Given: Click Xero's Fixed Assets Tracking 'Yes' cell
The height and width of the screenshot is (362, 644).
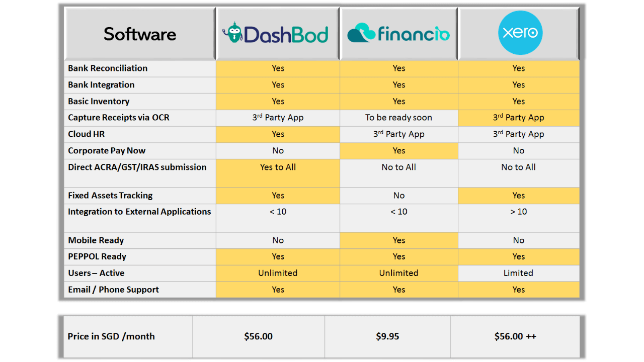Looking at the screenshot, I should [x=519, y=196].
